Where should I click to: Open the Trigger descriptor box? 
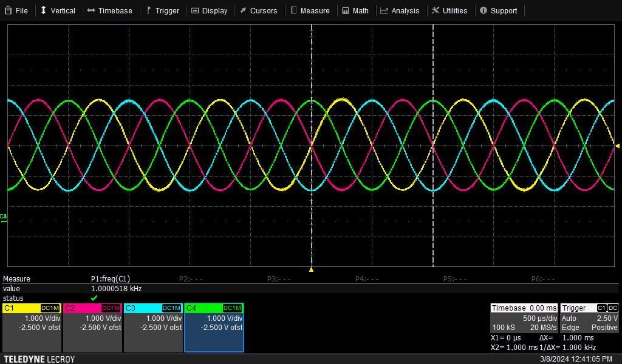(589, 318)
